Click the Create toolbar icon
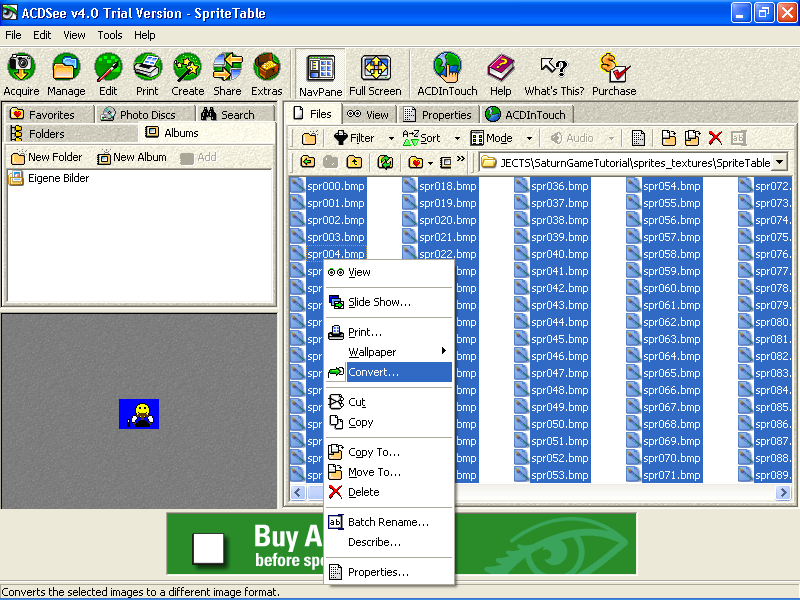The image size is (800, 600). click(187, 75)
